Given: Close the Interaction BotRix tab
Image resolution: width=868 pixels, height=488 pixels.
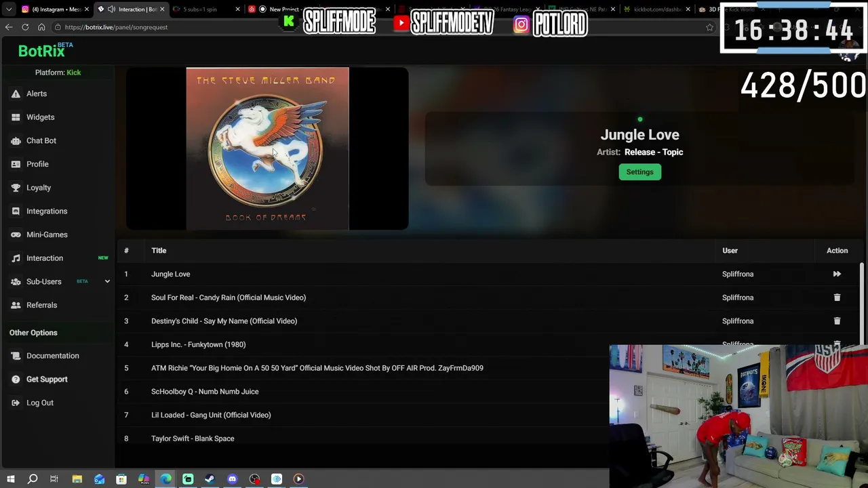Looking at the screenshot, I should (x=162, y=9).
